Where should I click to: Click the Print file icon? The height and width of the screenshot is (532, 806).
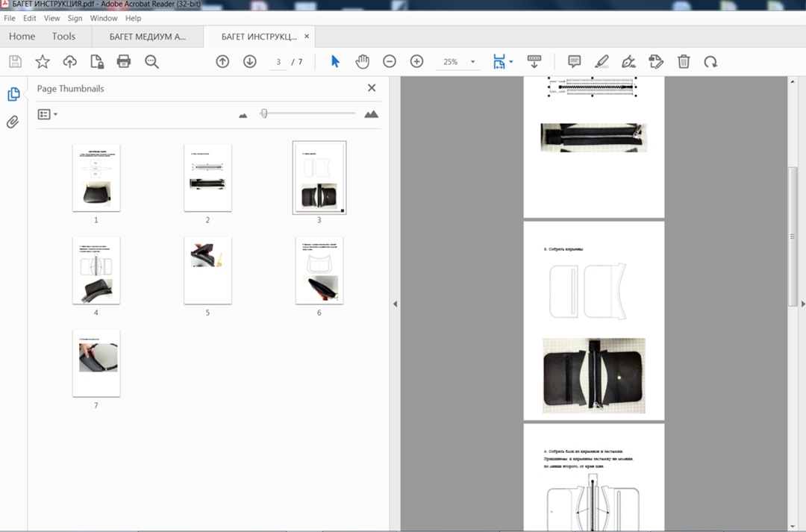coord(124,62)
